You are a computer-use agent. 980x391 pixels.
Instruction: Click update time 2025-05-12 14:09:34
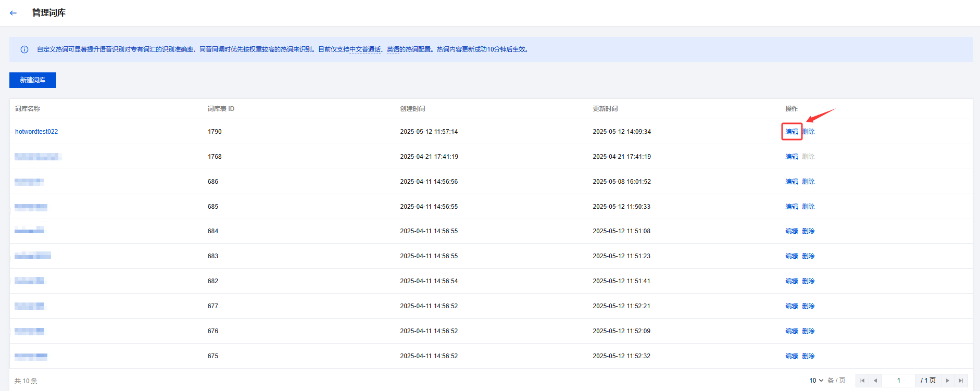(622, 132)
